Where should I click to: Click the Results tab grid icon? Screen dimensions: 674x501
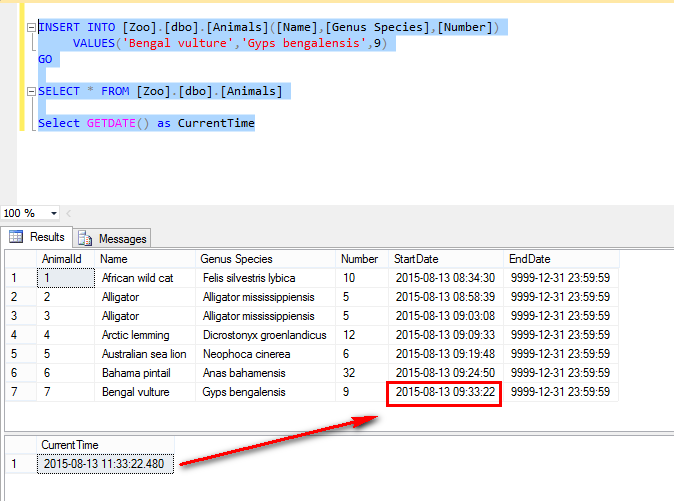(16, 236)
